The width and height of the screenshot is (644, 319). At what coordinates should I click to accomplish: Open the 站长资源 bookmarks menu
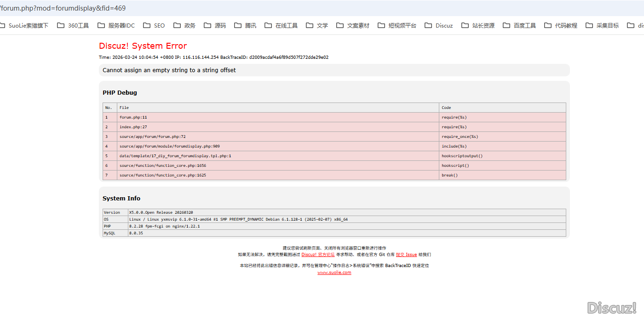coord(478,26)
